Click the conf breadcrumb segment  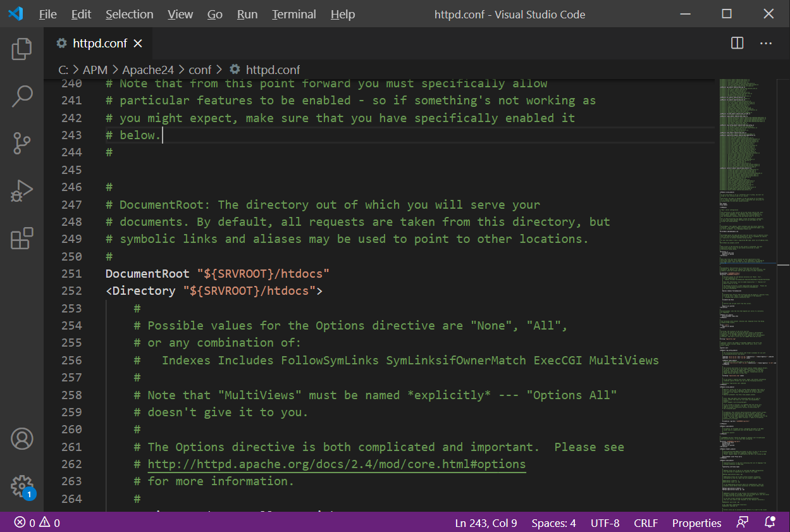201,70
